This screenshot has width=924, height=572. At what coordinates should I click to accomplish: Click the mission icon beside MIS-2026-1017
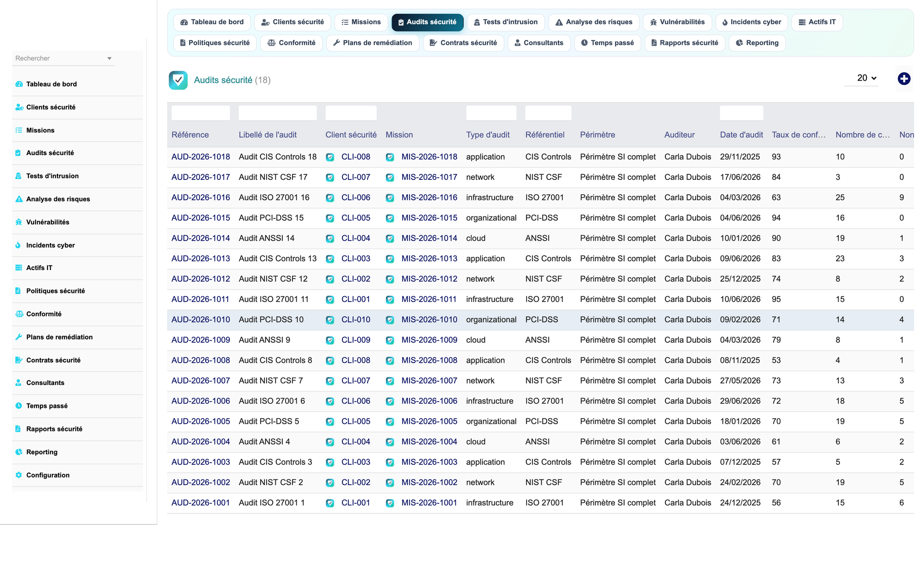coord(390,178)
